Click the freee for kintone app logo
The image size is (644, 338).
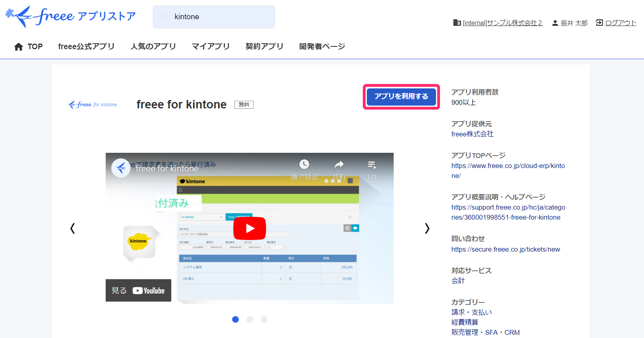[93, 105]
